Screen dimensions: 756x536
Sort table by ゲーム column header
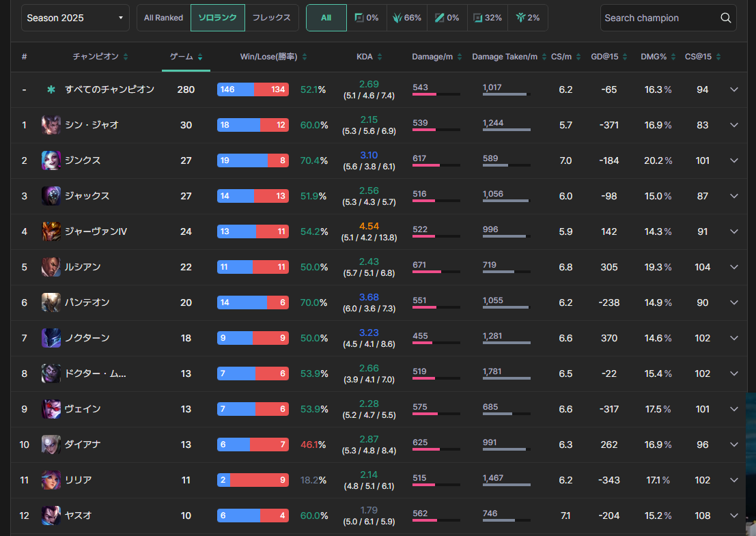coord(186,57)
